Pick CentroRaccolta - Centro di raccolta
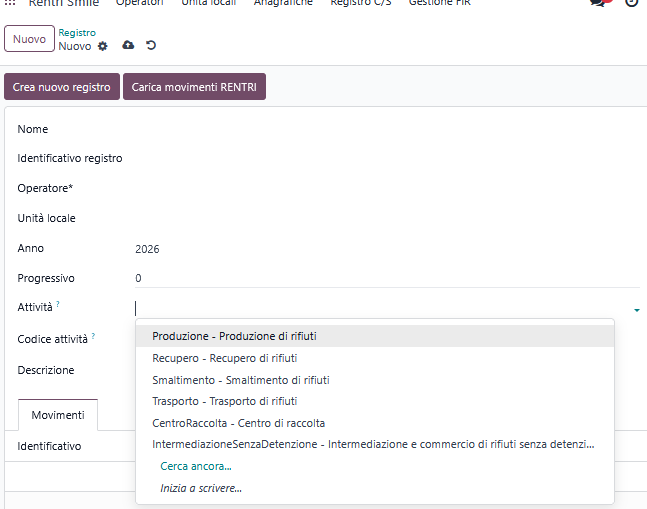Image resolution: width=647 pixels, height=509 pixels. click(x=375, y=423)
